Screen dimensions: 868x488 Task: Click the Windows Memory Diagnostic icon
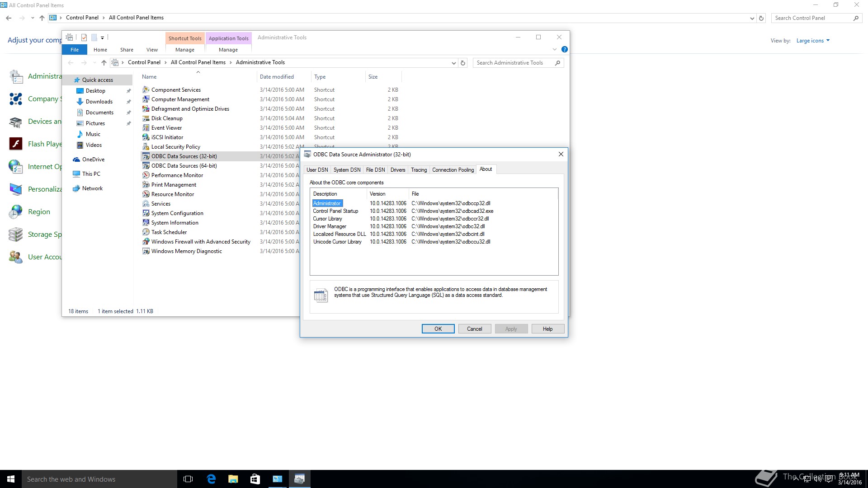(146, 251)
